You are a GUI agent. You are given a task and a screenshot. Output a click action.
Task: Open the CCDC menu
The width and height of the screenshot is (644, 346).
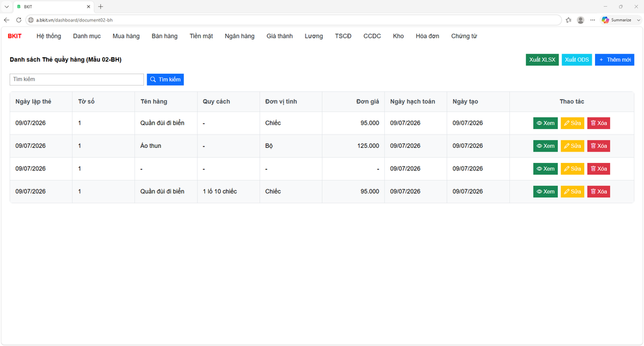[x=372, y=36]
